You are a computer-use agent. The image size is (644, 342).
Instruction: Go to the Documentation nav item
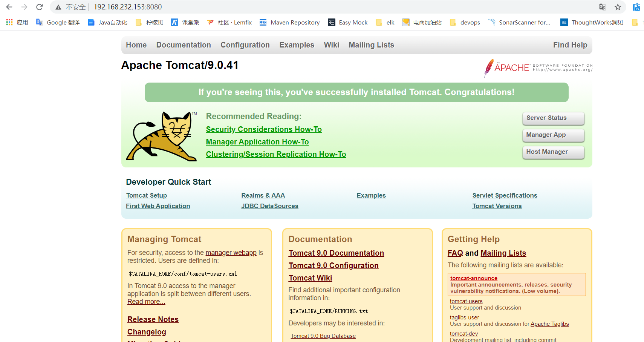184,45
